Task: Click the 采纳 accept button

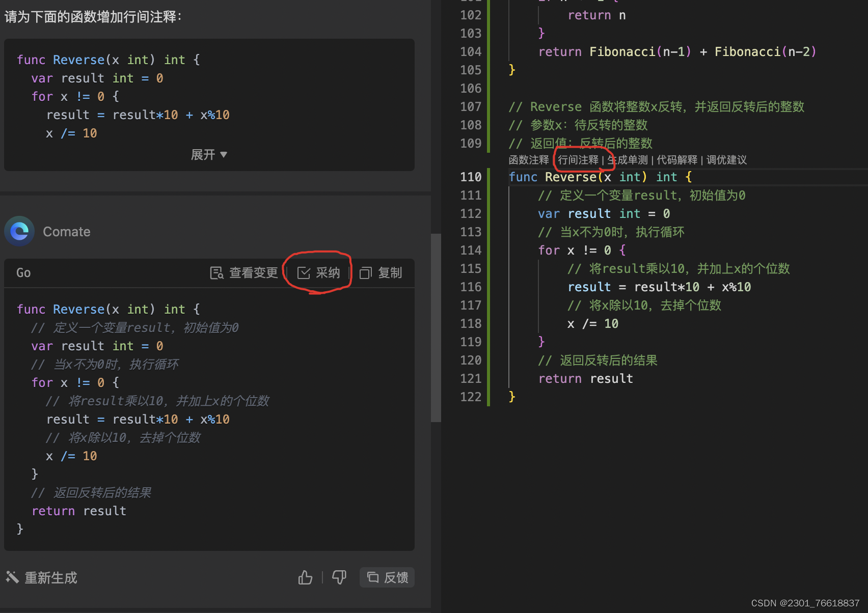Action: point(318,273)
